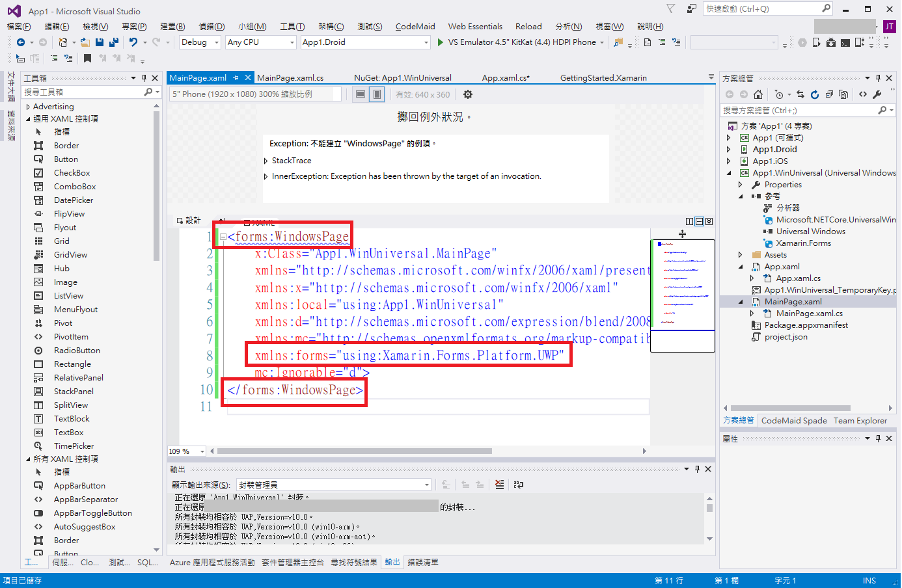
Task: Switch to App.xaml.cs* tab
Action: click(x=506, y=77)
